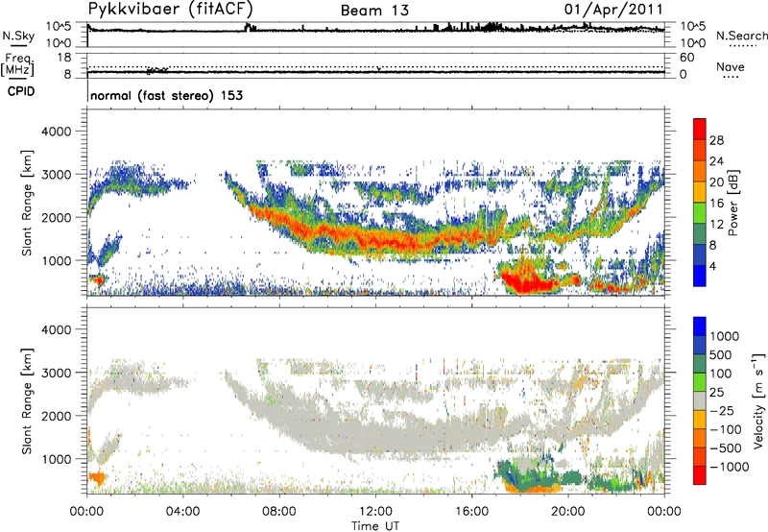Click the '10^5' left tick of noise panel
Image resolution: width=768 pixels, height=532 pixels.
tap(59, 27)
